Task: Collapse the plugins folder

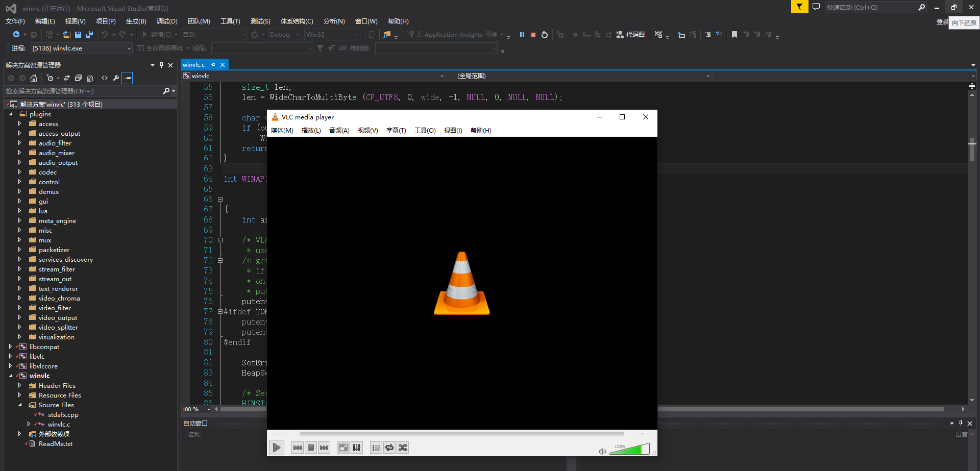Action: pos(10,114)
